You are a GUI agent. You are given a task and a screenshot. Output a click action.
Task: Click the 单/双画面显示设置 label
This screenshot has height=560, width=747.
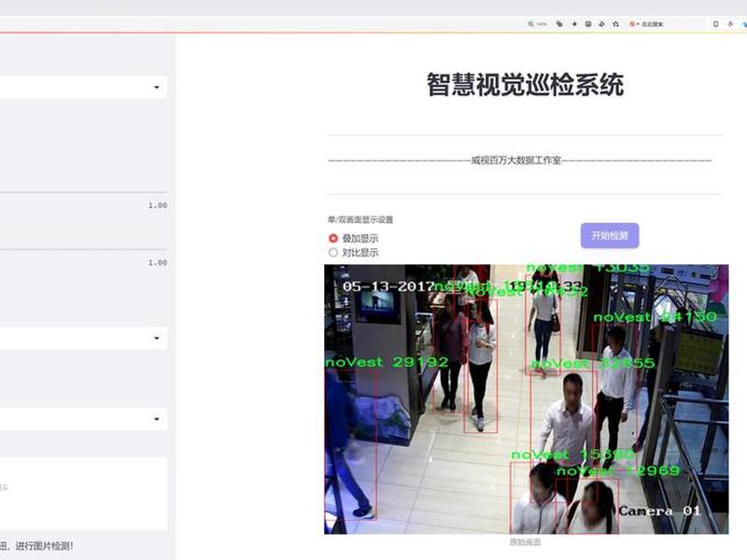coord(360,219)
